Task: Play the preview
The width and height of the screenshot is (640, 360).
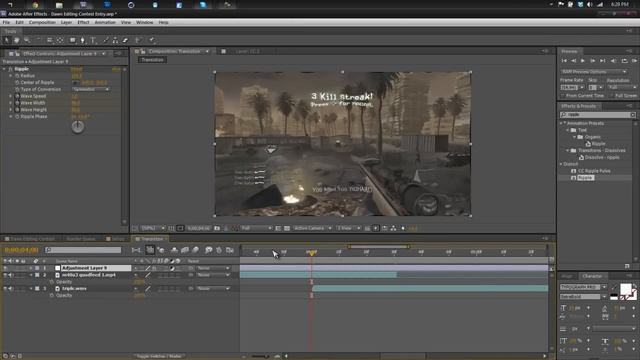Action: point(583,61)
